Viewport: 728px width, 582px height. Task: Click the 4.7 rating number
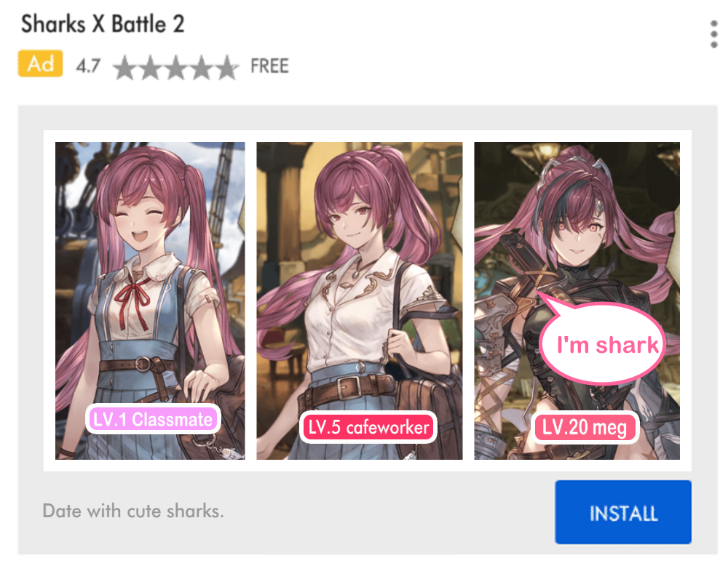88,66
